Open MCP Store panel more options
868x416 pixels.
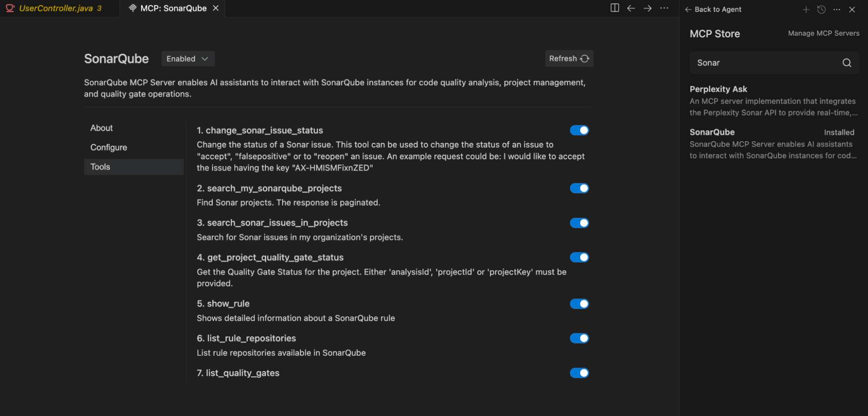[x=837, y=10]
